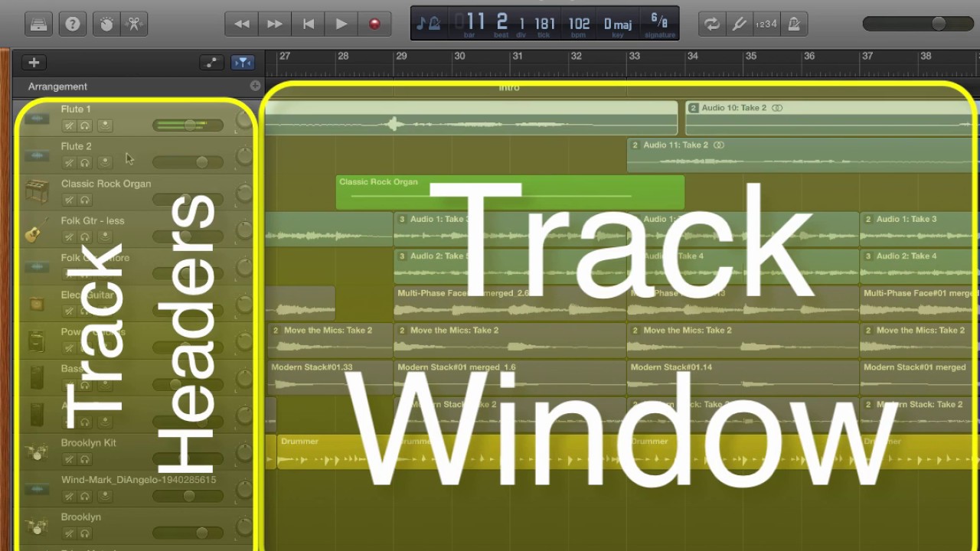
Task: Open the D maj key pop-up
Action: pos(618,24)
